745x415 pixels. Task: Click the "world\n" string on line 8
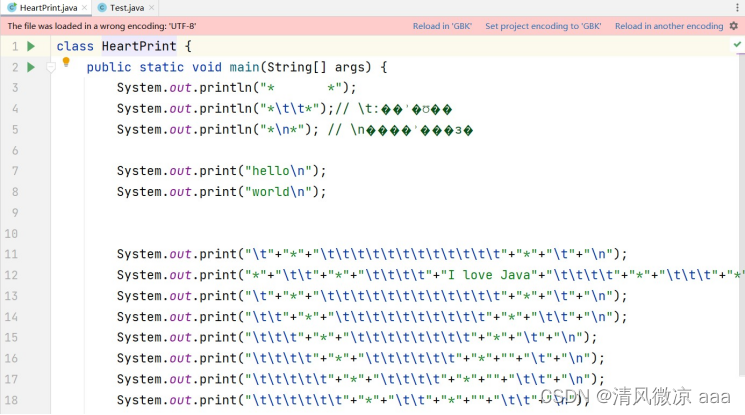click(278, 192)
